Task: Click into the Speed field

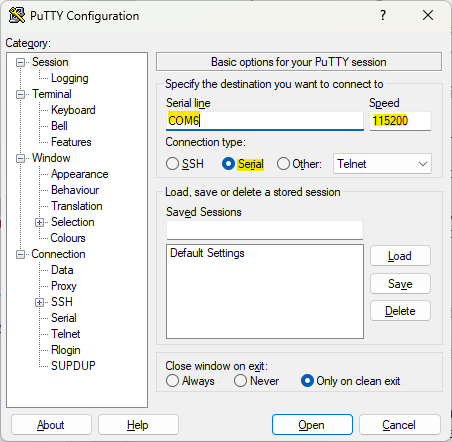Action: [400, 121]
